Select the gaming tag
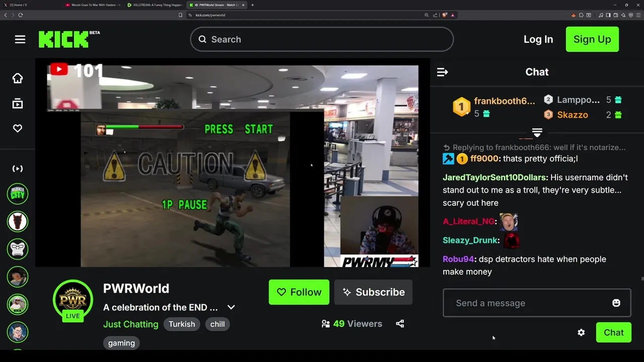 pyautogui.click(x=121, y=343)
